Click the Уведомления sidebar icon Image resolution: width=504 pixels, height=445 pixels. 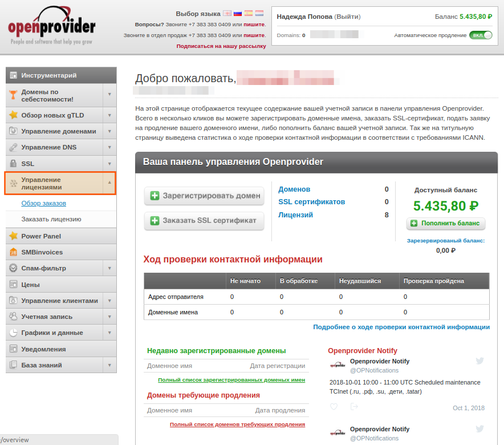(x=13, y=349)
